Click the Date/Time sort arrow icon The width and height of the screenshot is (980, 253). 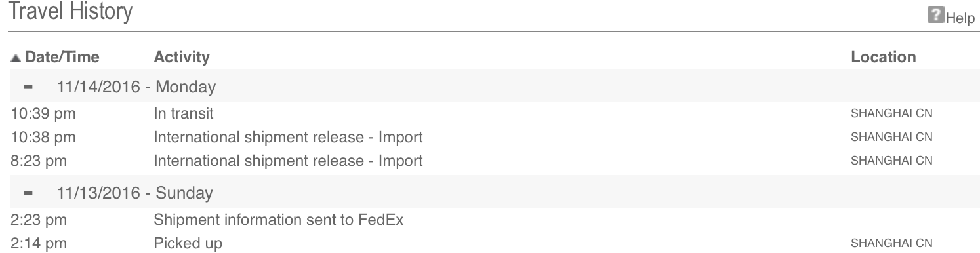point(16,58)
